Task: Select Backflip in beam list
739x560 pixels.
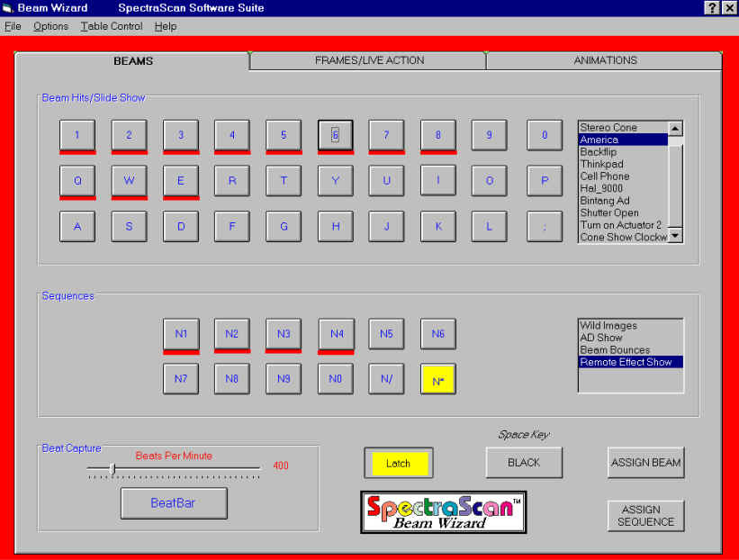Action: click(x=623, y=152)
